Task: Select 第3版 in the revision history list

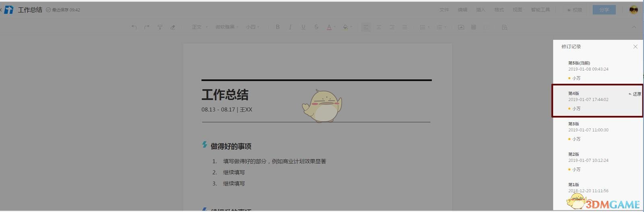Action: [x=588, y=131]
